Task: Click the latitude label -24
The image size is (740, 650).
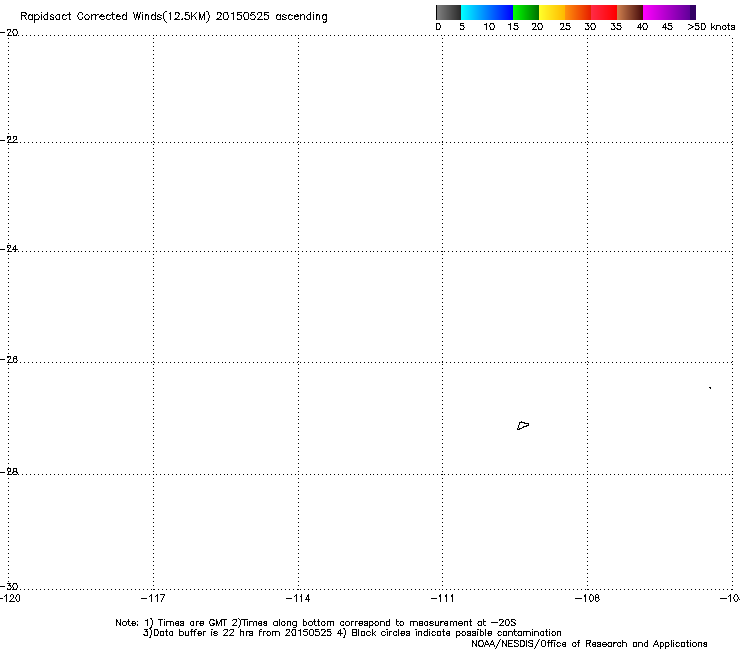Action: (9, 249)
